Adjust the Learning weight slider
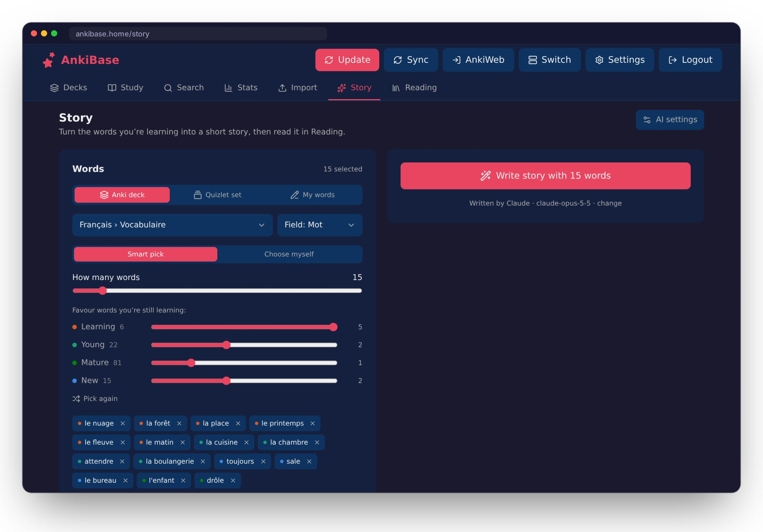Image resolution: width=763 pixels, height=532 pixels. coord(244,327)
